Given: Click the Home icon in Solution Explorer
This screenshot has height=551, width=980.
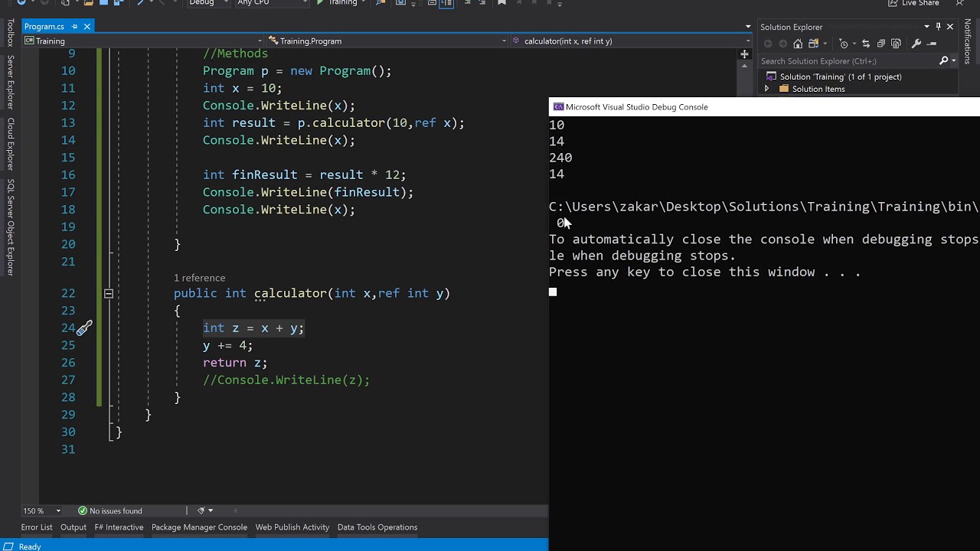Looking at the screenshot, I should coord(798,44).
